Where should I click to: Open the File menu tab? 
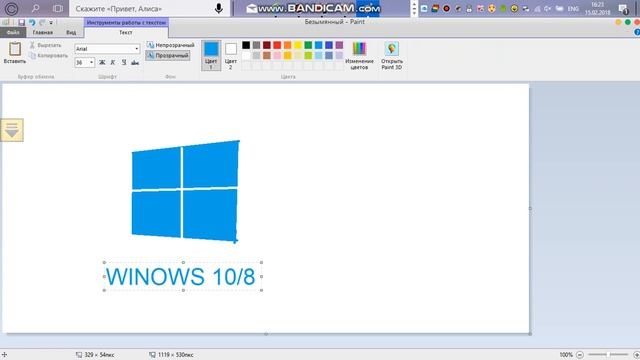pos(13,32)
